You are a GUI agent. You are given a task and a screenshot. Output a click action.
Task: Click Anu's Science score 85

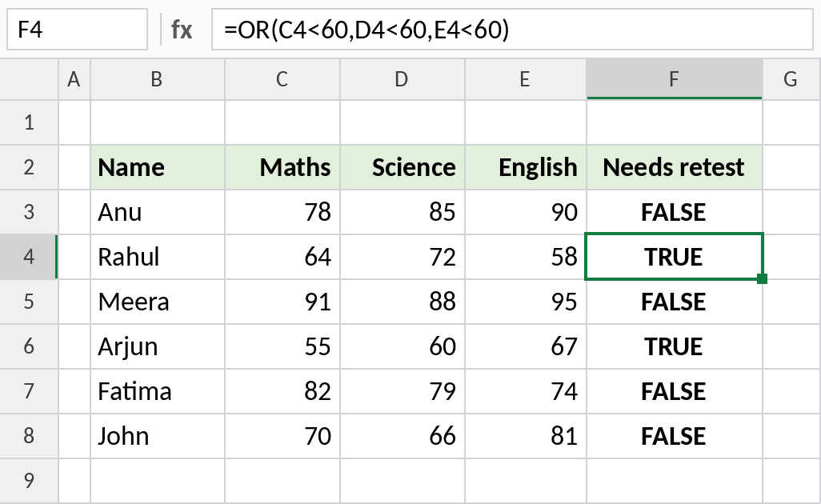point(402,212)
